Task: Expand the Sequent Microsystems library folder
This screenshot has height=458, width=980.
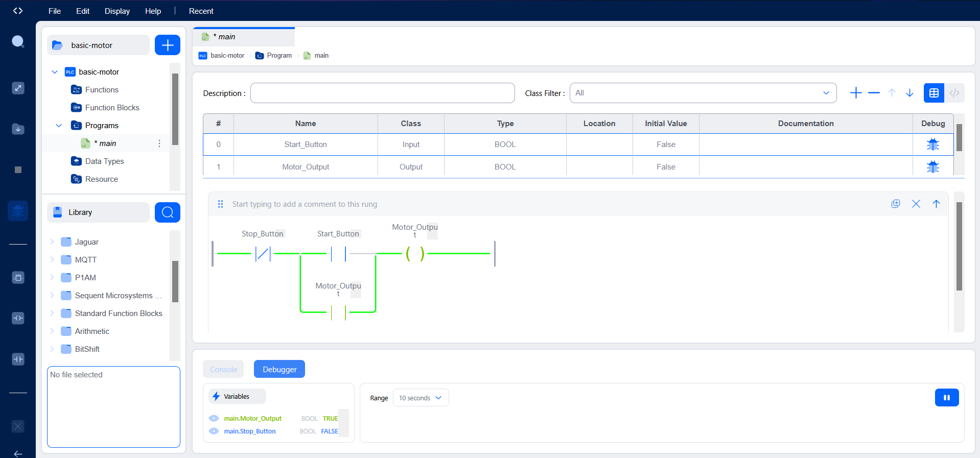Action: point(52,295)
